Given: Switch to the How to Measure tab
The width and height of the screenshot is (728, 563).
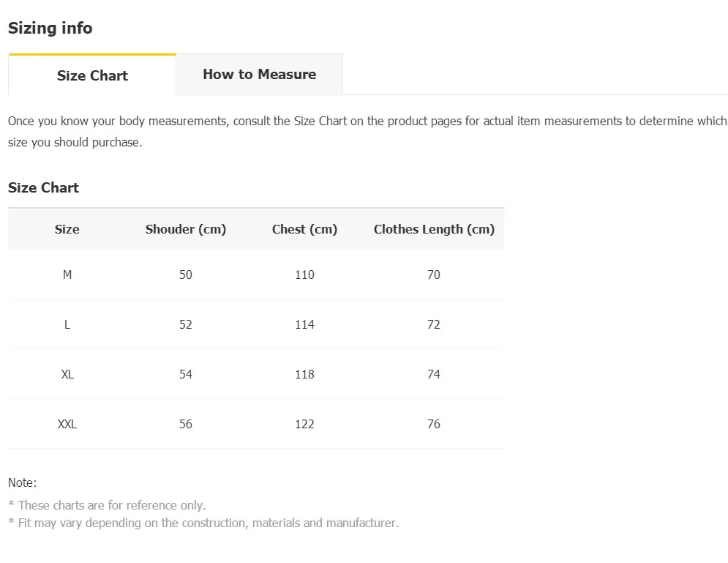Looking at the screenshot, I should [x=260, y=75].
